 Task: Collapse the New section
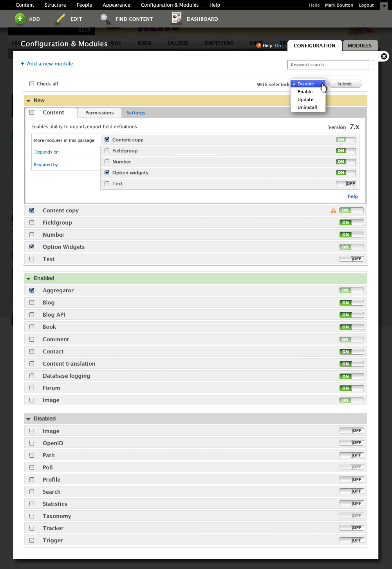pyautogui.click(x=28, y=101)
